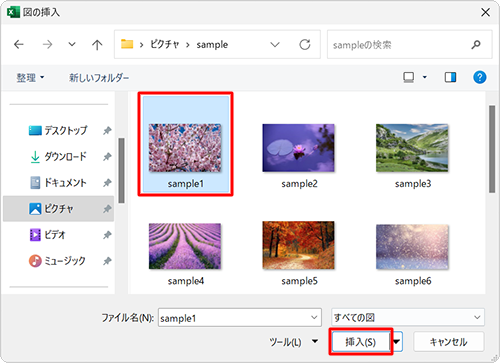This screenshot has height=363, width=500.
Task: Select the sample6 snowy bokeh thumbnail
Action: pos(412,247)
